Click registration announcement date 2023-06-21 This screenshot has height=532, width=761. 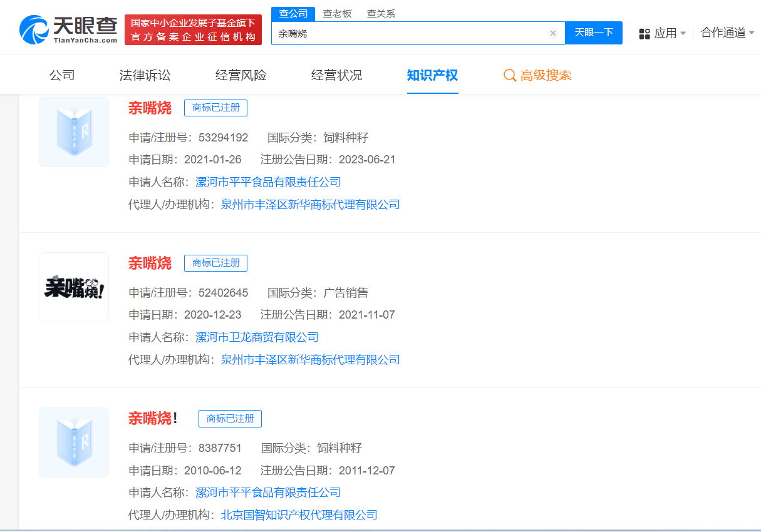[367, 160]
